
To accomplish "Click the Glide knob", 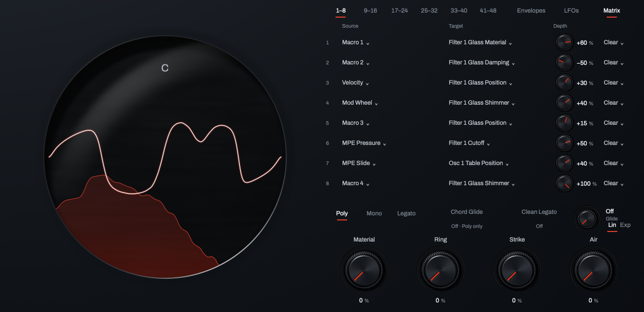I will (x=587, y=218).
